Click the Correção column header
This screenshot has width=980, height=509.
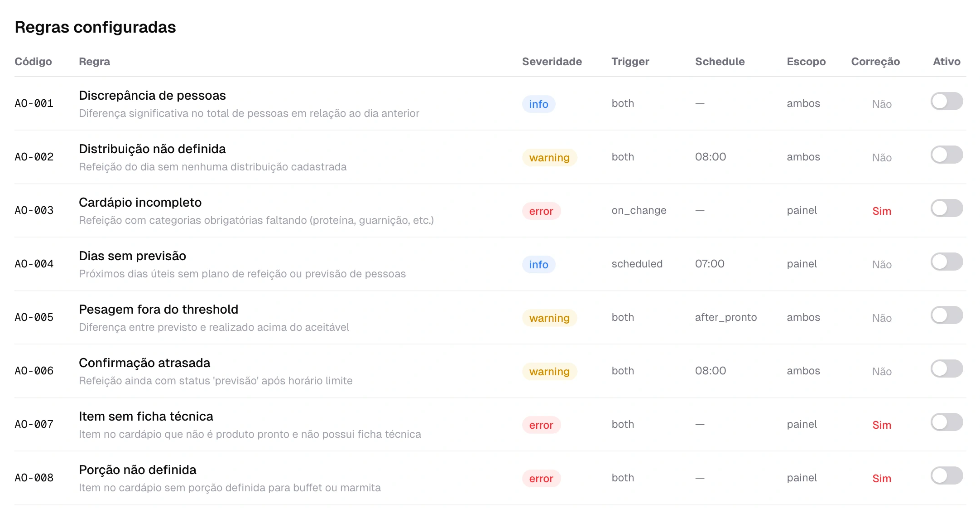click(875, 62)
